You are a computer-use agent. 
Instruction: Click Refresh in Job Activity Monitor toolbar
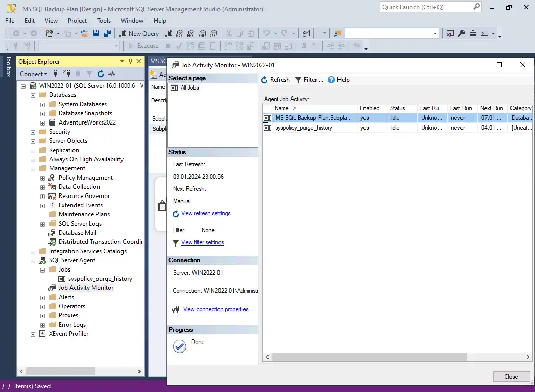click(275, 80)
